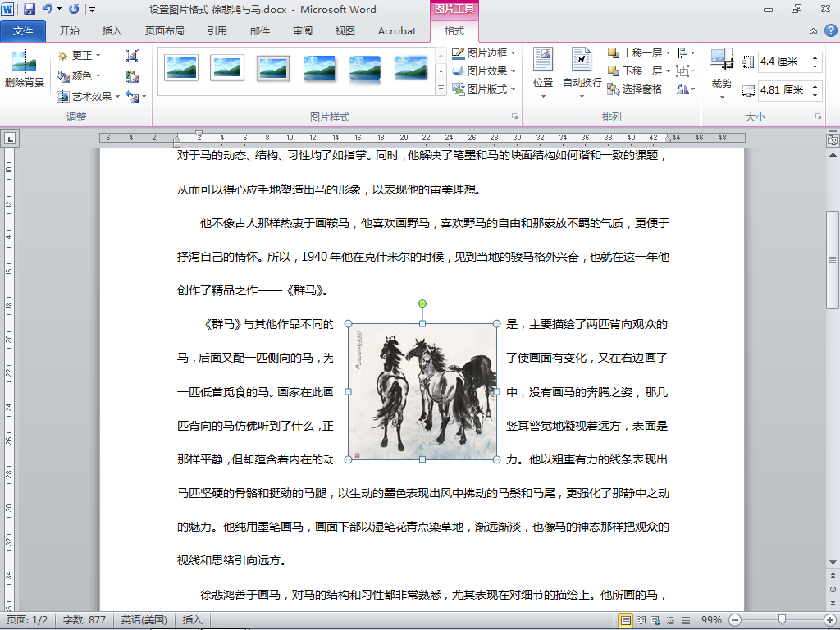
Task: Select the Format (格式) picture tools tab
Action: tap(454, 30)
